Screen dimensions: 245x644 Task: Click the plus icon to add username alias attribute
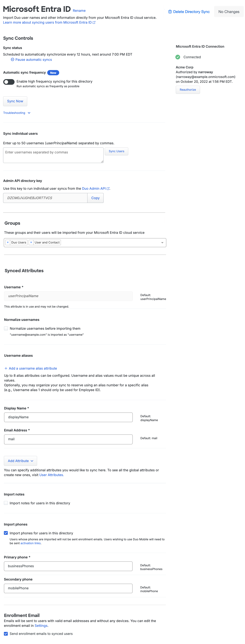(x=6, y=368)
